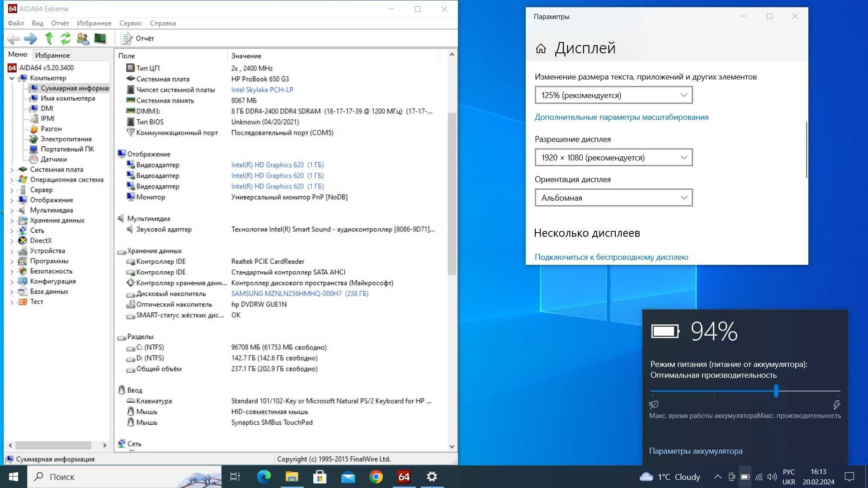Image resolution: width=868 pixels, height=488 pixels.
Task: Click the Wi-Fi network tray icon
Action: coord(759,477)
